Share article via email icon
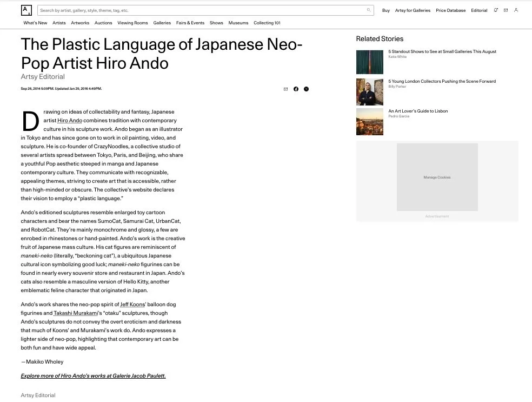The width and height of the screenshot is (532, 402). click(285, 89)
